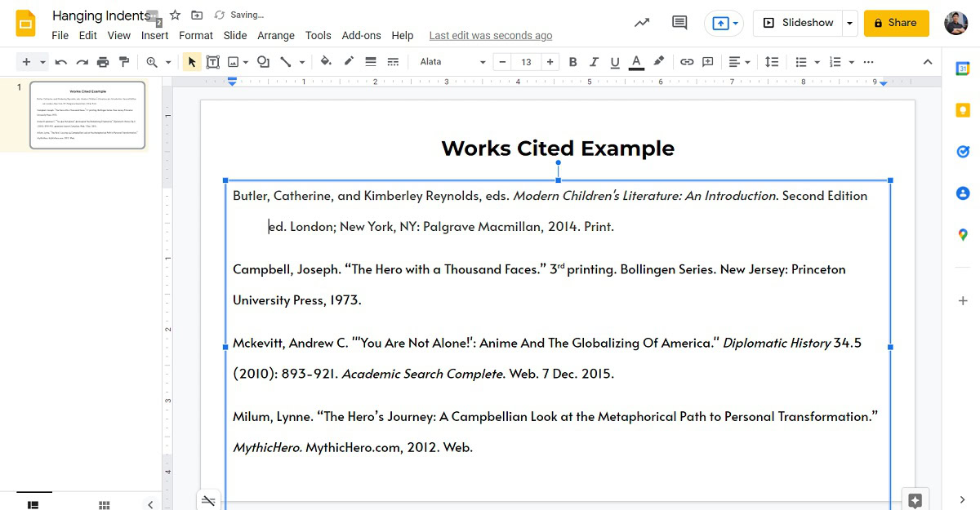This screenshot has width=980, height=510.
Task: Click the insert link icon
Action: click(687, 62)
